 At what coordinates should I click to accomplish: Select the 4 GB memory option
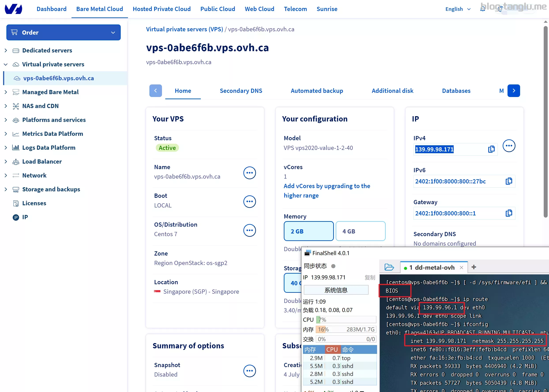(x=360, y=231)
